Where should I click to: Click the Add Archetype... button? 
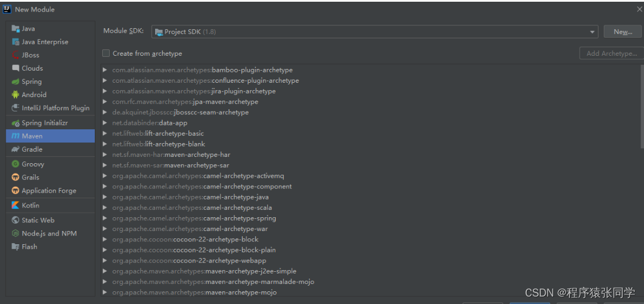pos(612,53)
